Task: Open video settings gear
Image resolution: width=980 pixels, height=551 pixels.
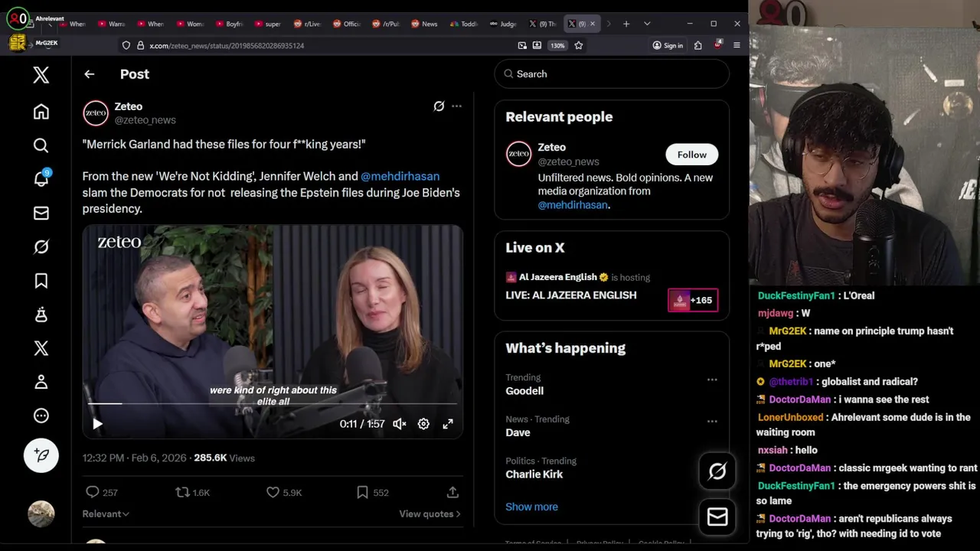Action: pyautogui.click(x=423, y=424)
